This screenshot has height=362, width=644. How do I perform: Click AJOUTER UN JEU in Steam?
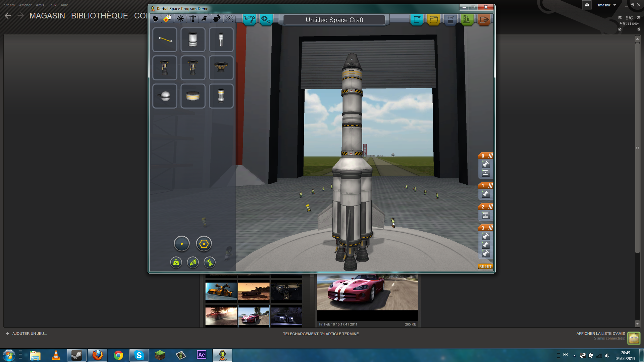[26, 334]
